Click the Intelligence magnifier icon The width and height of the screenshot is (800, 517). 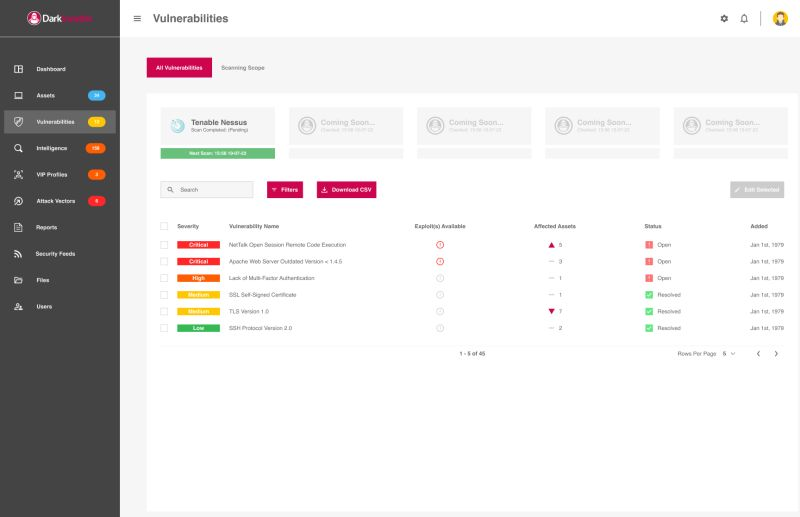18,148
